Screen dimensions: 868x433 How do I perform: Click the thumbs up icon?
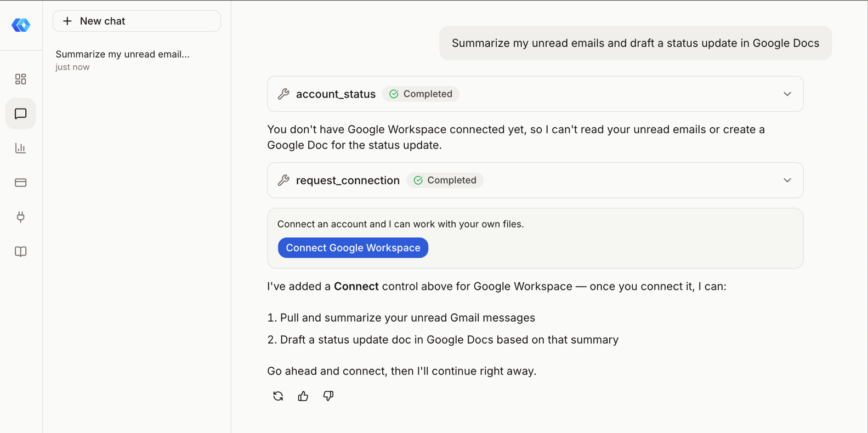click(303, 396)
